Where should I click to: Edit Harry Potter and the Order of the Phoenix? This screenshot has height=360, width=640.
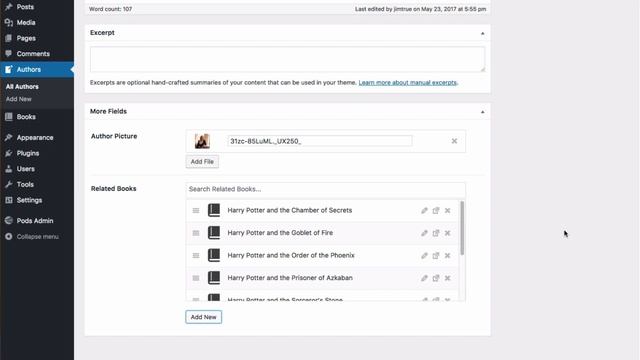click(x=424, y=256)
